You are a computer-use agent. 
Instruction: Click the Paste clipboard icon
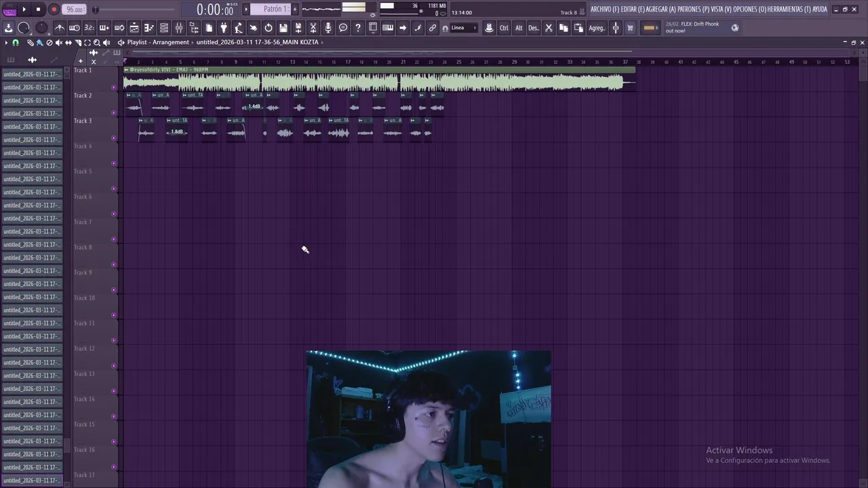tap(578, 28)
